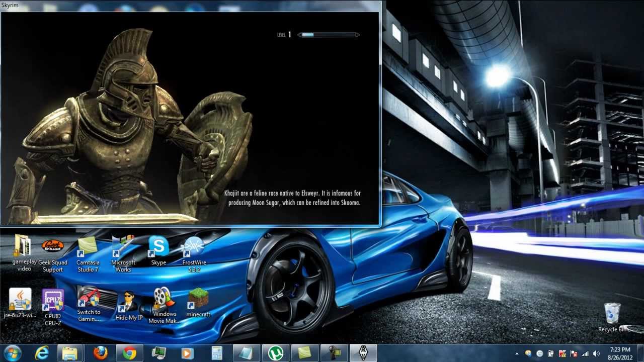Click the Skyrim window title bar
This screenshot has width=644, height=362.
point(190,6)
